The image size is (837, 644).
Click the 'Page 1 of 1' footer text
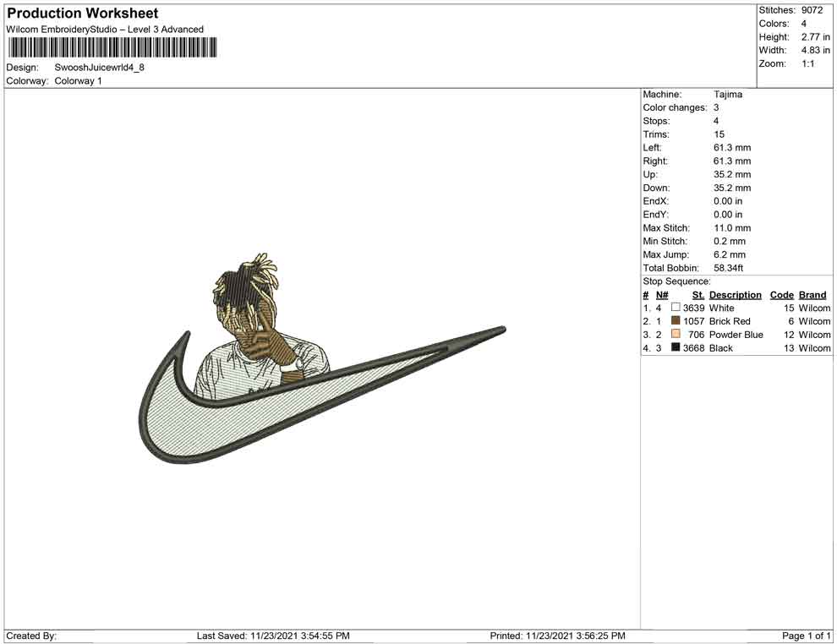(x=806, y=636)
